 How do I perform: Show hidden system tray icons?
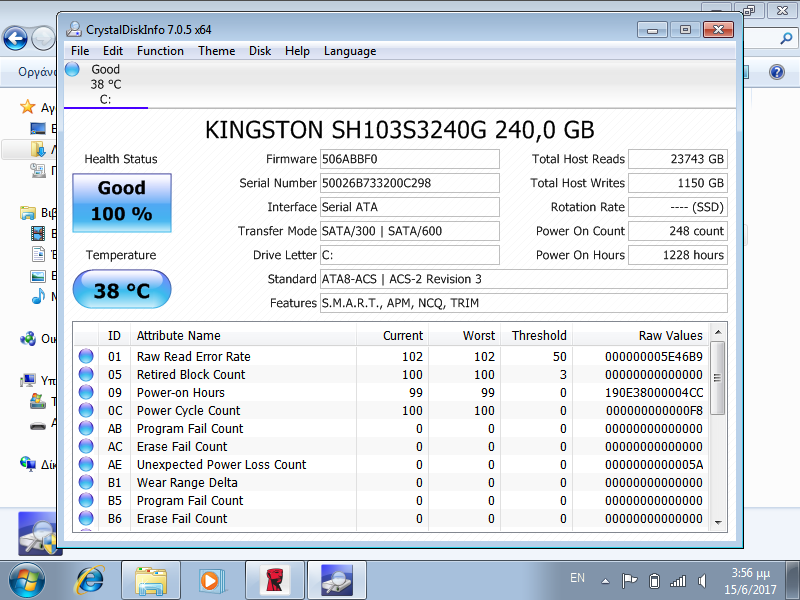[x=606, y=581]
